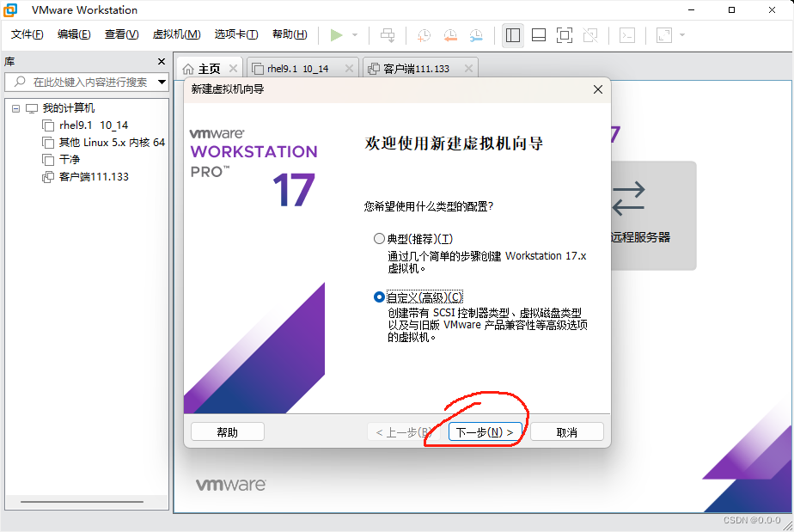The height and width of the screenshot is (532, 794).
Task: Click the 下一步(N) button
Action: pos(485,432)
